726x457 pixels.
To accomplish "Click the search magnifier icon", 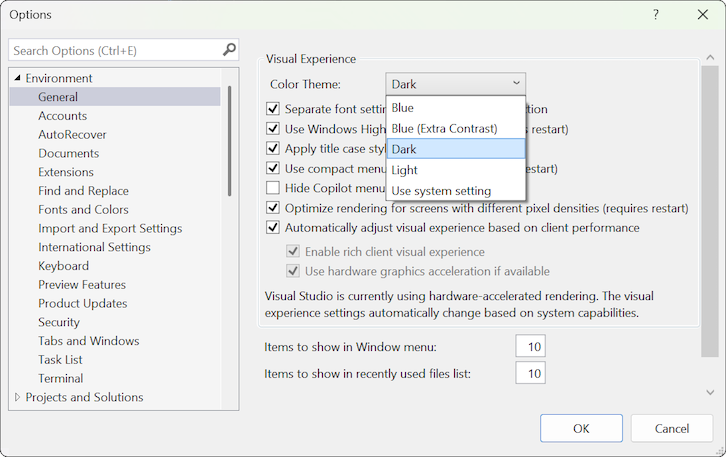I will (229, 50).
